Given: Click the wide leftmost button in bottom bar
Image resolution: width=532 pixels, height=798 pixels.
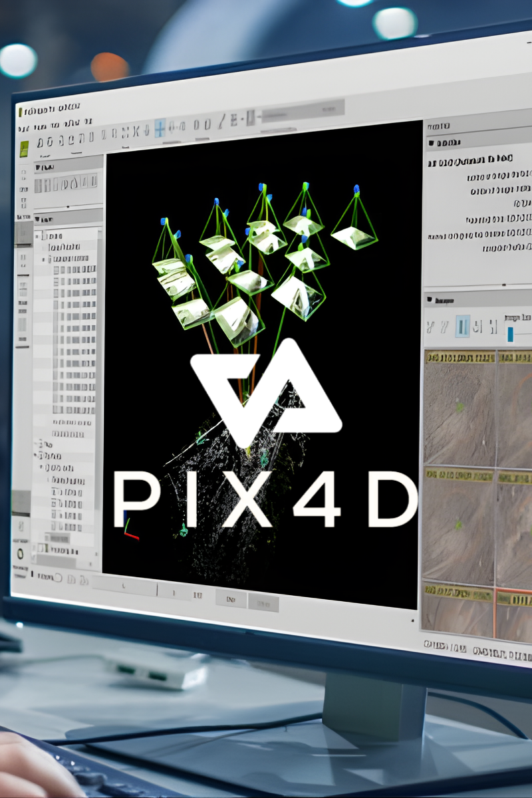Looking at the screenshot, I should pos(124,586).
